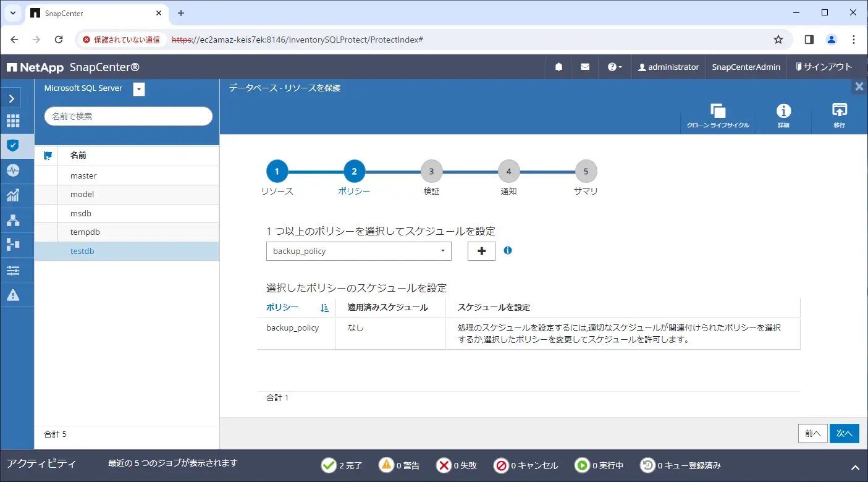Open the Storage Systems icon
The height and width of the screenshot is (482, 868).
coord(13,245)
